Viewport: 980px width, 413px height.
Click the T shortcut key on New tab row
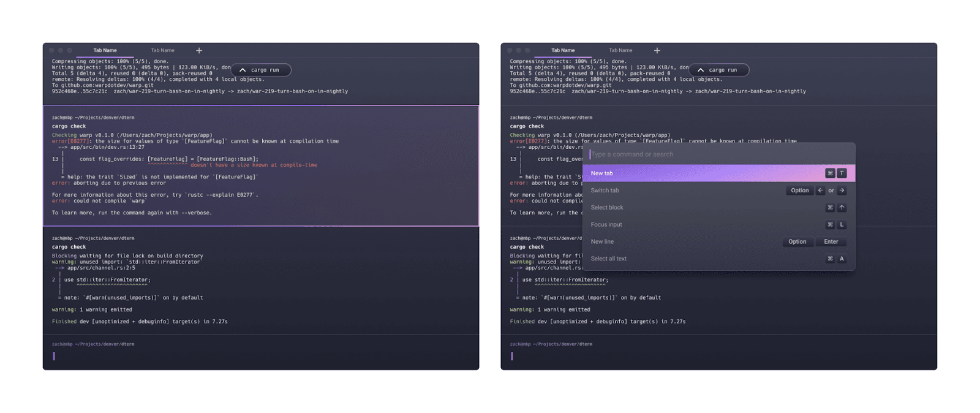(842, 173)
